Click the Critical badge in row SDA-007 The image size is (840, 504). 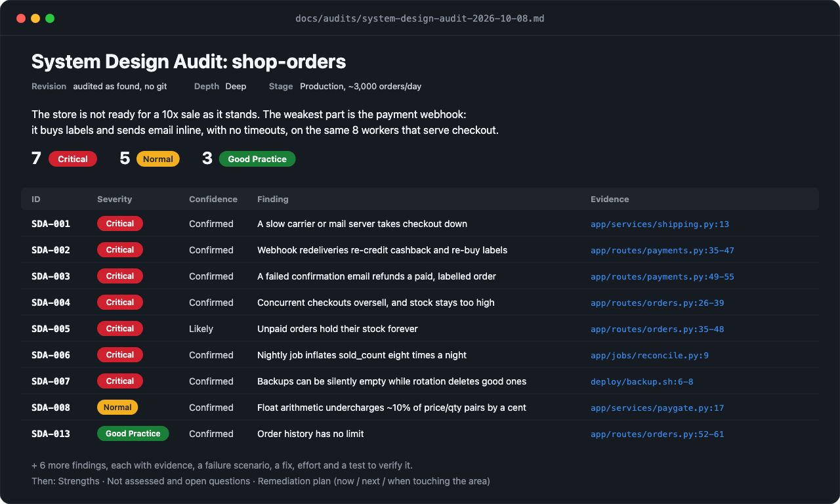pos(120,381)
